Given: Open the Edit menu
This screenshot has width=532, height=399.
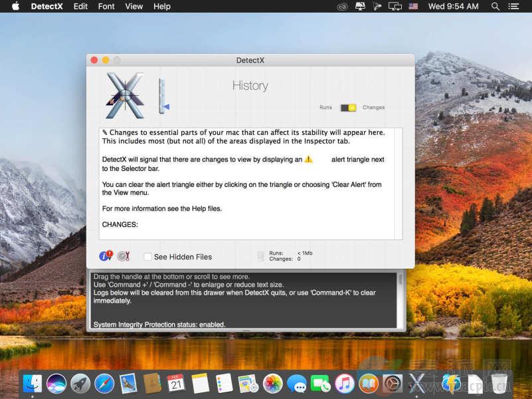Looking at the screenshot, I should coord(80,7).
